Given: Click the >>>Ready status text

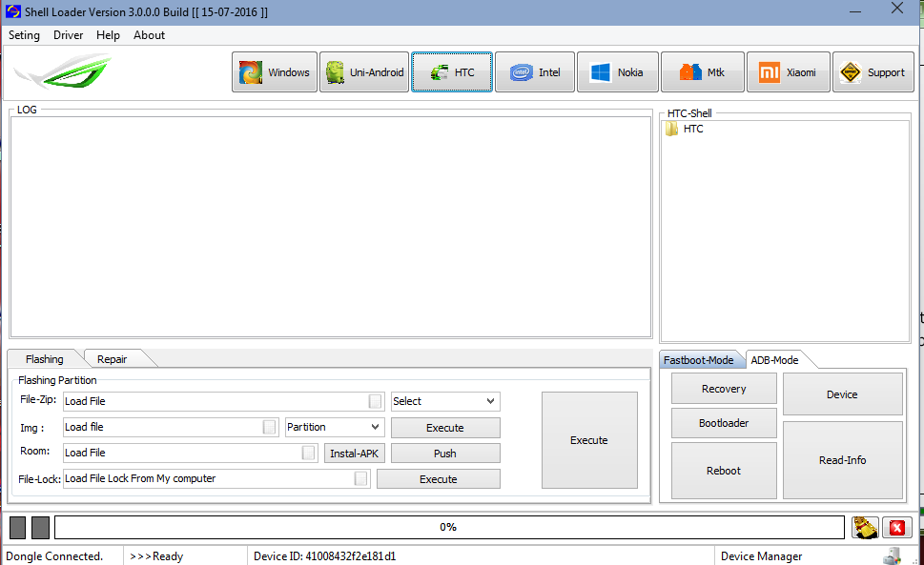Looking at the screenshot, I should (156, 556).
